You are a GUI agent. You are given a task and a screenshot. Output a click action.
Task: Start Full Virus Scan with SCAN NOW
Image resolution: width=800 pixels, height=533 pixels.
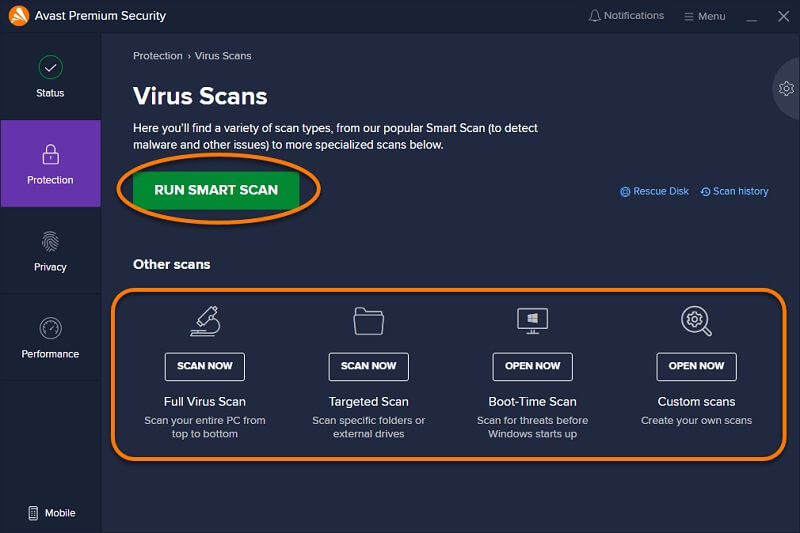click(205, 366)
